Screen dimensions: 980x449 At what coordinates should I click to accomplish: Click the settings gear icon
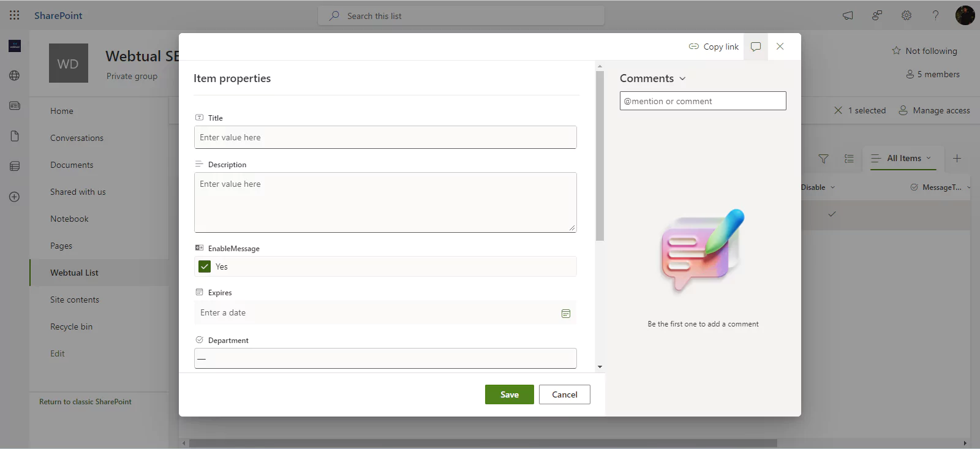click(x=907, y=15)
